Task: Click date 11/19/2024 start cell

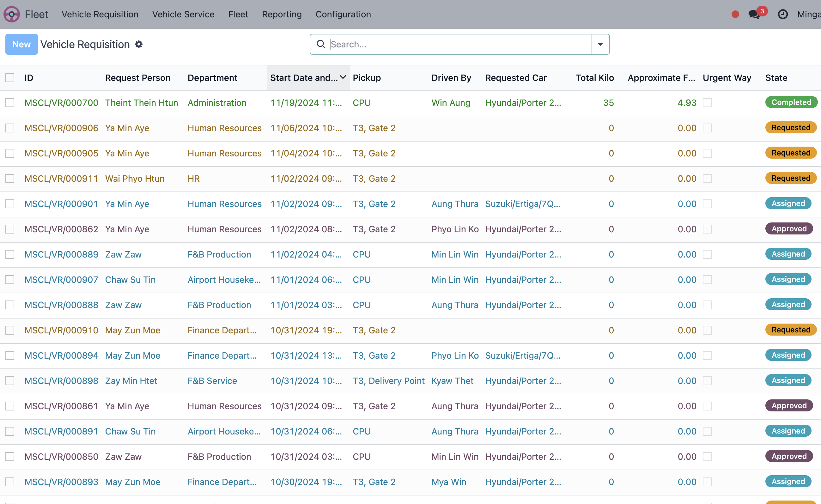Action: pos(306,103)
